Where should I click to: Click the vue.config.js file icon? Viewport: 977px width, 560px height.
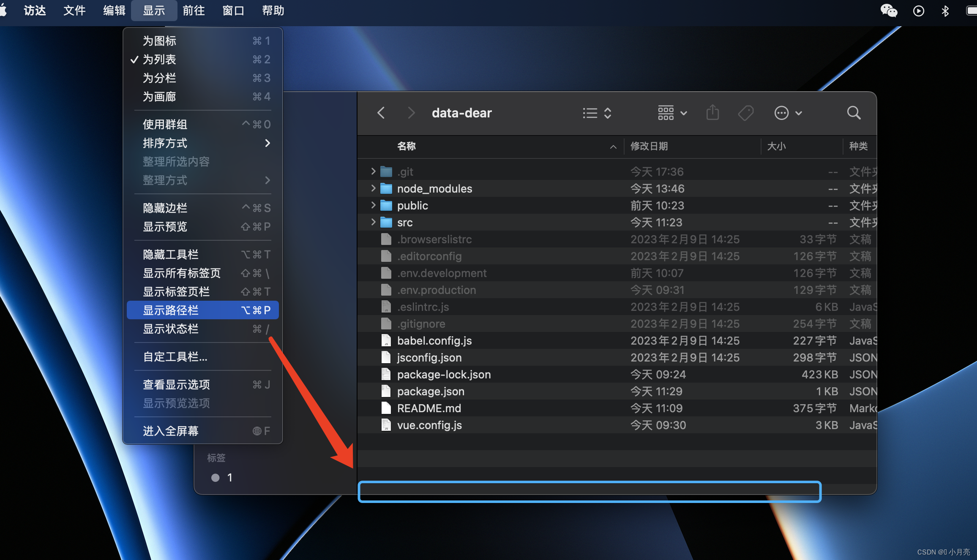(x=386, y=425)
